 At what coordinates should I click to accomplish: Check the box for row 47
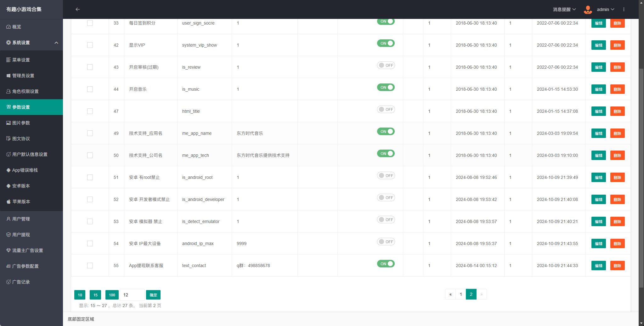click(90, 111)
